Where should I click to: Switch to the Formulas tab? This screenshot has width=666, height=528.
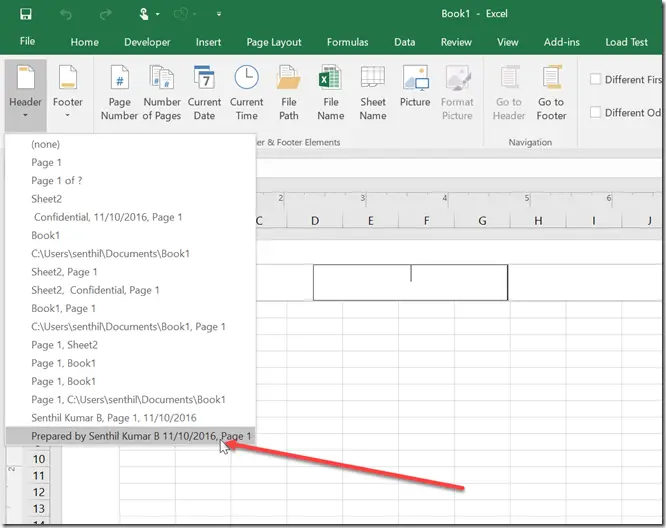click(x=347, y=42)
